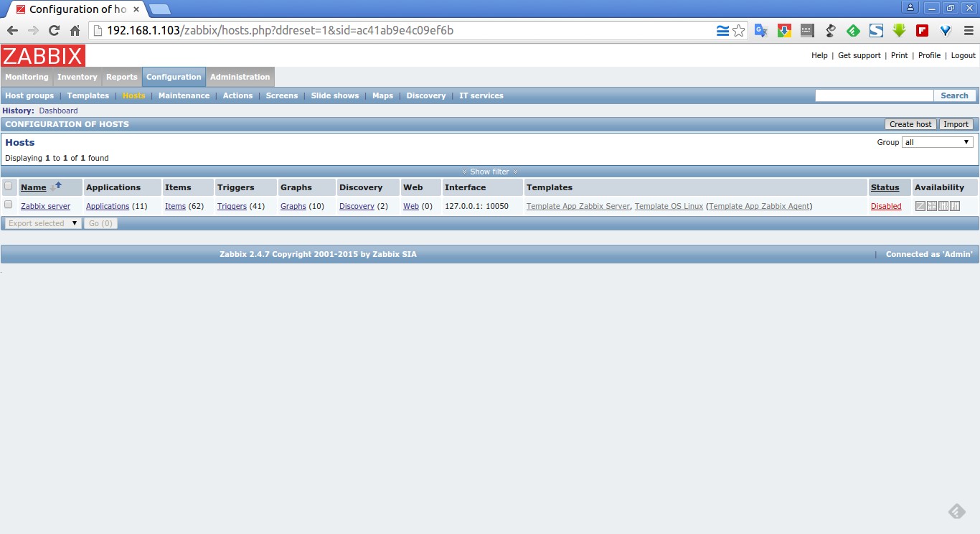Open the Graphs link for Zabbix server
This screenshot has width=980, height=534.
tap(293, 206)
